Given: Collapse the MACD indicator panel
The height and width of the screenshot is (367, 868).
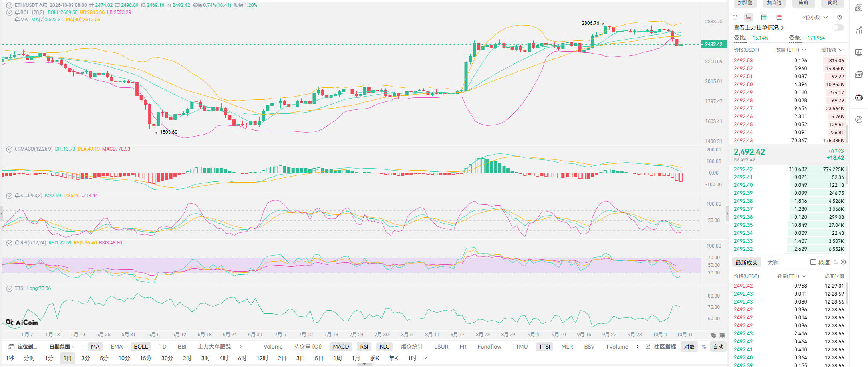Looking at the screenshot, I should (x=9, y=149).
